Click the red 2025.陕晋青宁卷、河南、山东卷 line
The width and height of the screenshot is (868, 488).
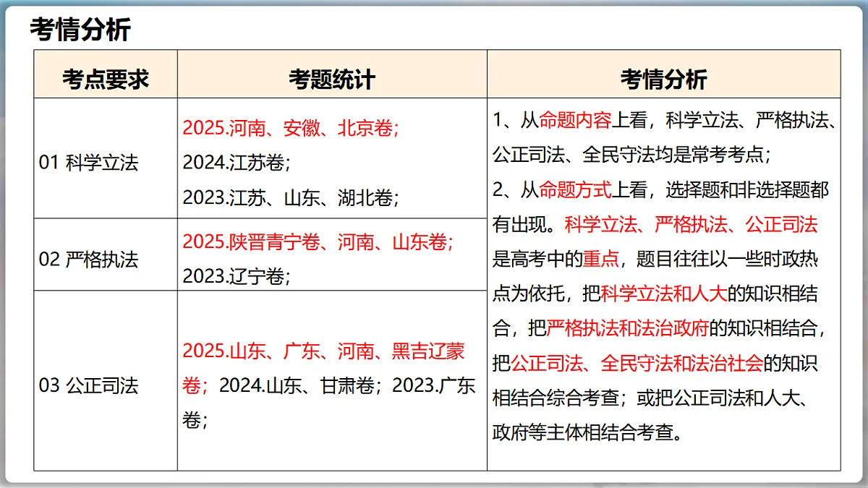[318, 242]
